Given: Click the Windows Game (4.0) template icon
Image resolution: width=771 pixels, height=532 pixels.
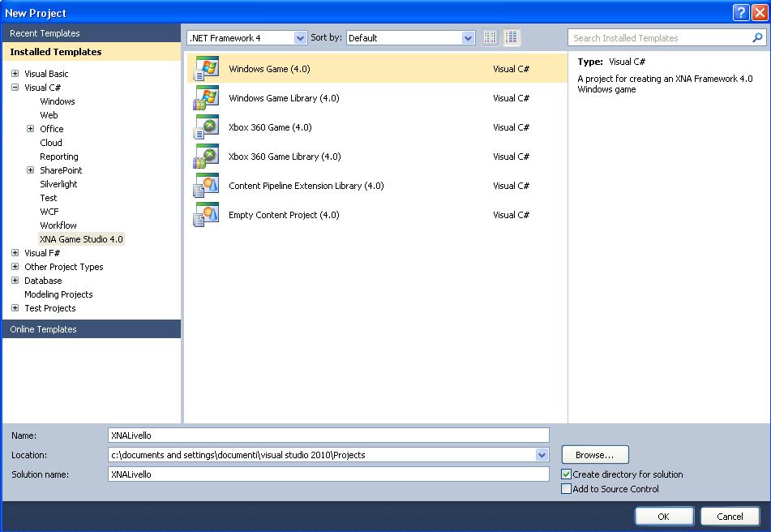Looking at the screenshot, I should pos(206,68).
